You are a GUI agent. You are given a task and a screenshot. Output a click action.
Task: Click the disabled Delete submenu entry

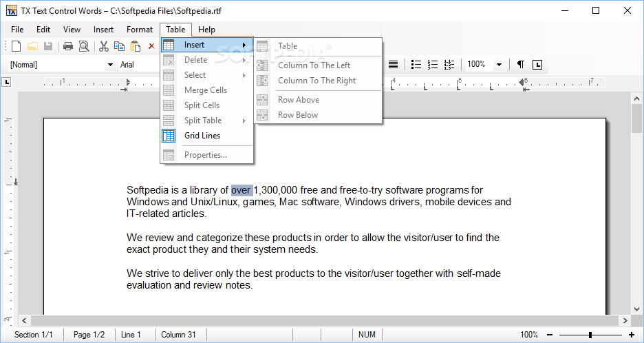pos(206,60)
